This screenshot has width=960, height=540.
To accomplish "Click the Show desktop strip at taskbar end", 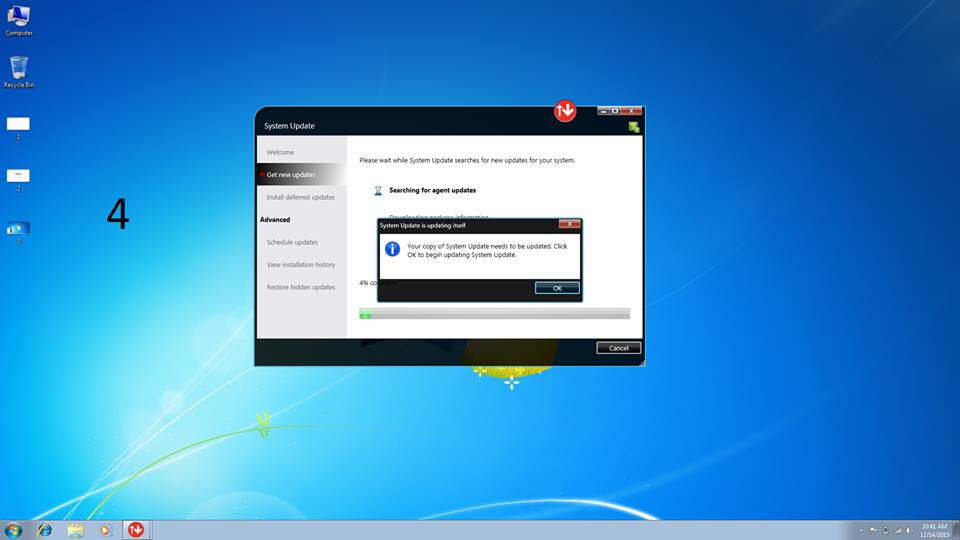I will point(956,530).
